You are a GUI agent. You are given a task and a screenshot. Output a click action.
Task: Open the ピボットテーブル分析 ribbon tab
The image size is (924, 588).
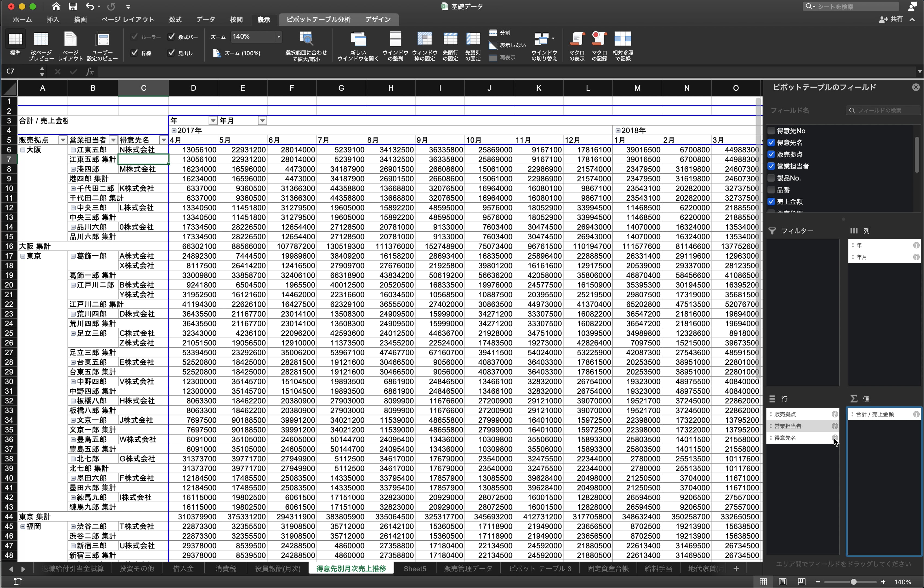pyautogui.click(x=318, y=19)
